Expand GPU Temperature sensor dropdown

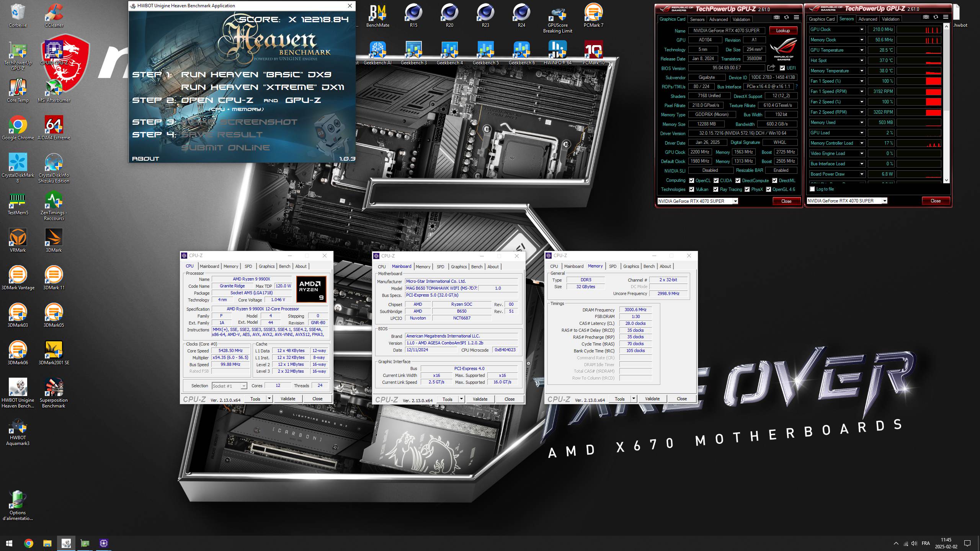point(862,50)
